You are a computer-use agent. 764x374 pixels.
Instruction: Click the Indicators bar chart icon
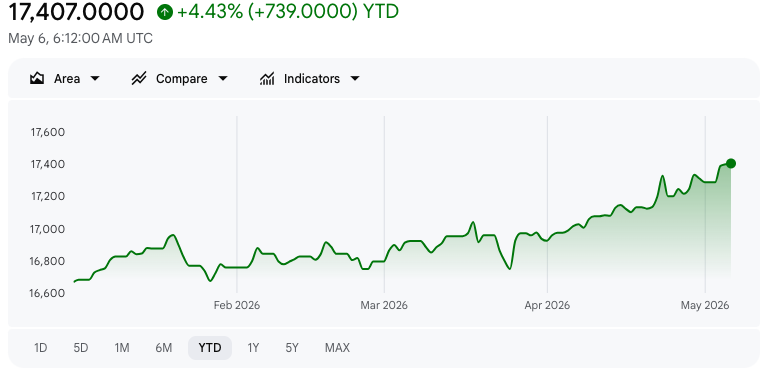point(267,78)
